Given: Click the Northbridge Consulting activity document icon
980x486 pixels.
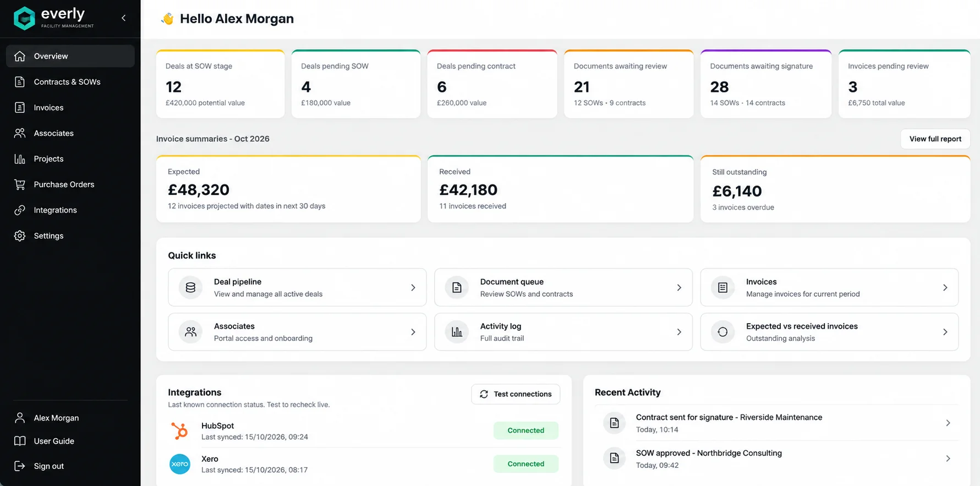Looking at the screenshot, I should (x=615, y=458).
